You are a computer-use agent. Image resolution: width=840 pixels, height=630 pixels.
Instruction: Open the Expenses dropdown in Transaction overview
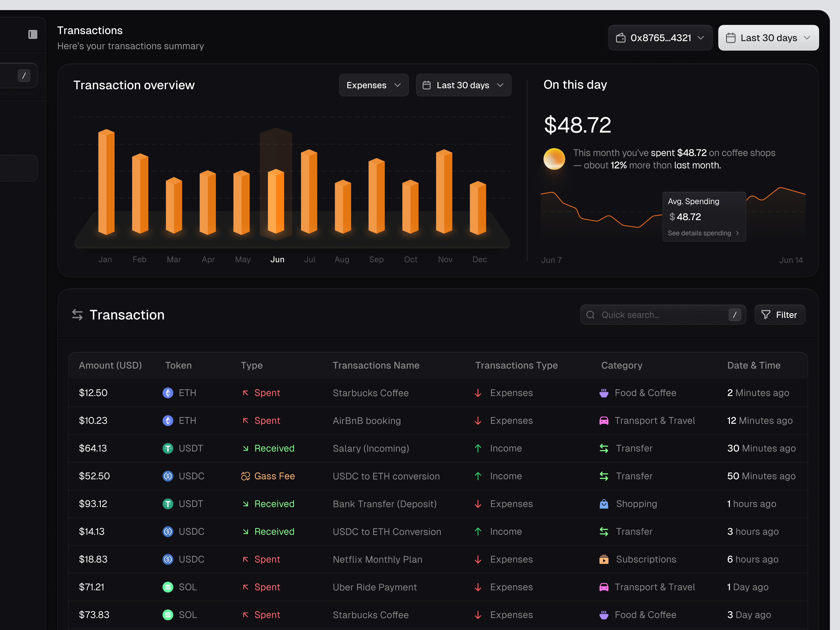pyautogui.click(x=374, y=85)
